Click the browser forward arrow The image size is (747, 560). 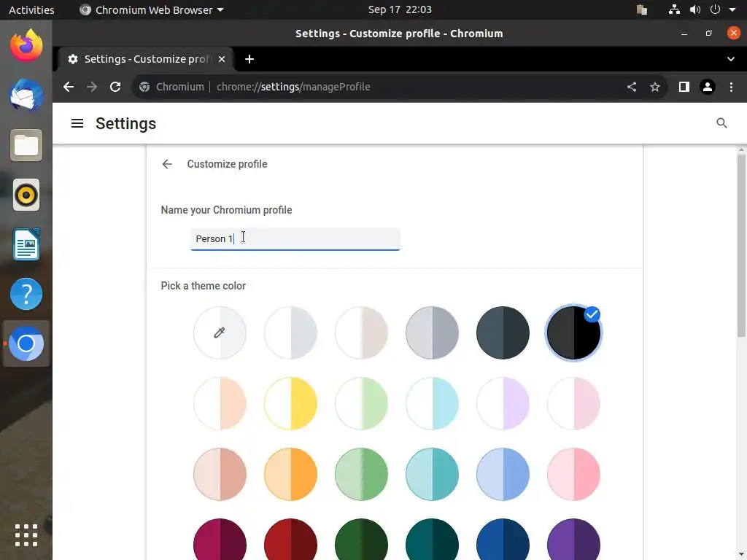click(x=92, y=87)
